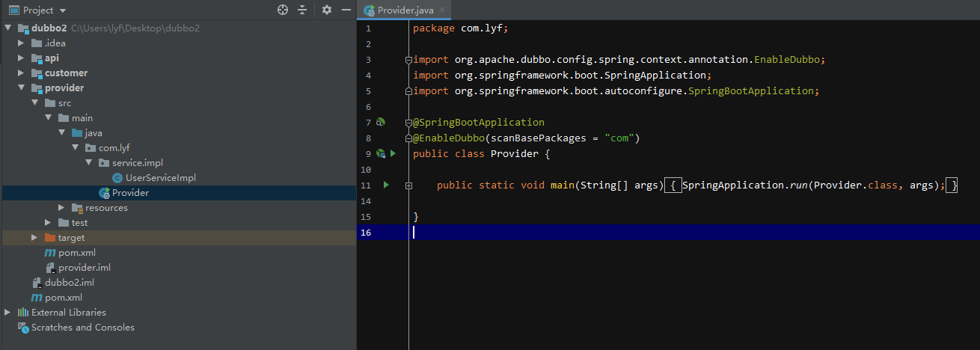The height and width of the screenshot is (350, 980).
Task: Click the Provider class name on line 9
Action: click(514, 153)
